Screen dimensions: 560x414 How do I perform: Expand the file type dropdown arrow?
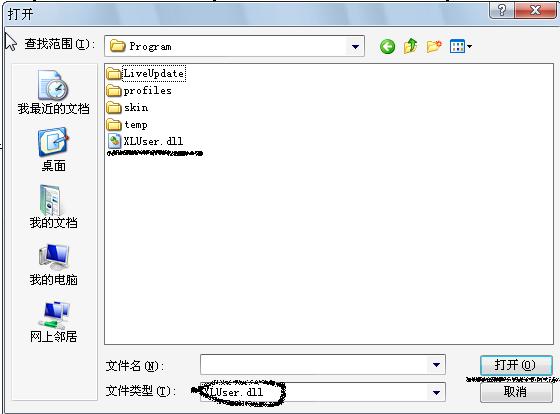click(436, 393)
